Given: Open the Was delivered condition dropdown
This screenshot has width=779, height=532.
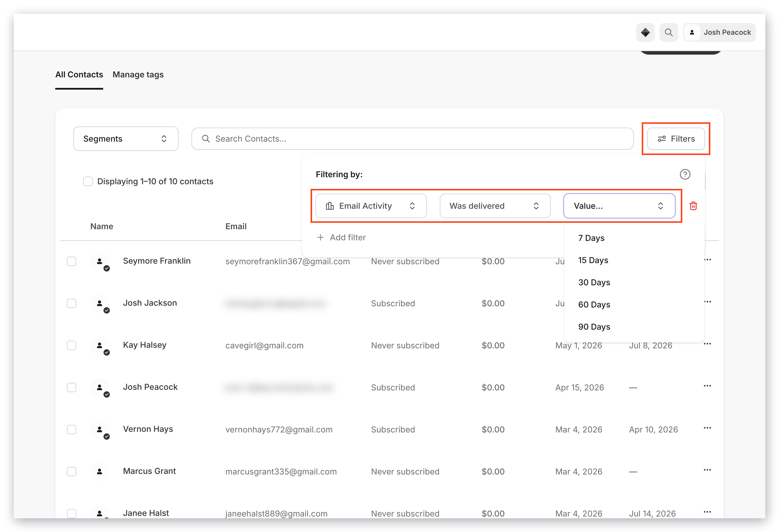Looking at the screenshot, I should click(x=495, y=206).
